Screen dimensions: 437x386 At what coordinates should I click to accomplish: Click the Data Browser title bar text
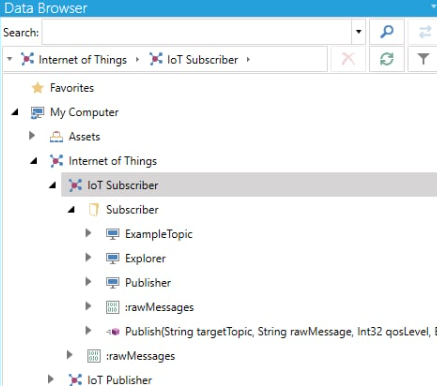(x=46, y=8)
